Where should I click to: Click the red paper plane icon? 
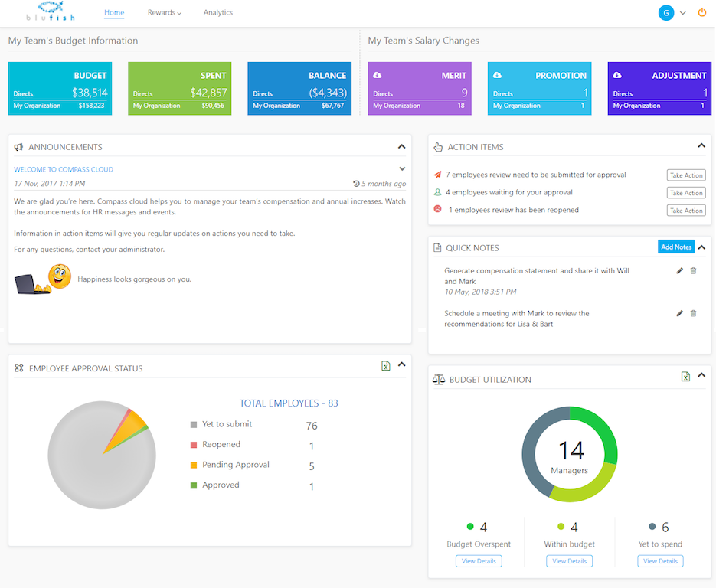[x=437, y=175]
